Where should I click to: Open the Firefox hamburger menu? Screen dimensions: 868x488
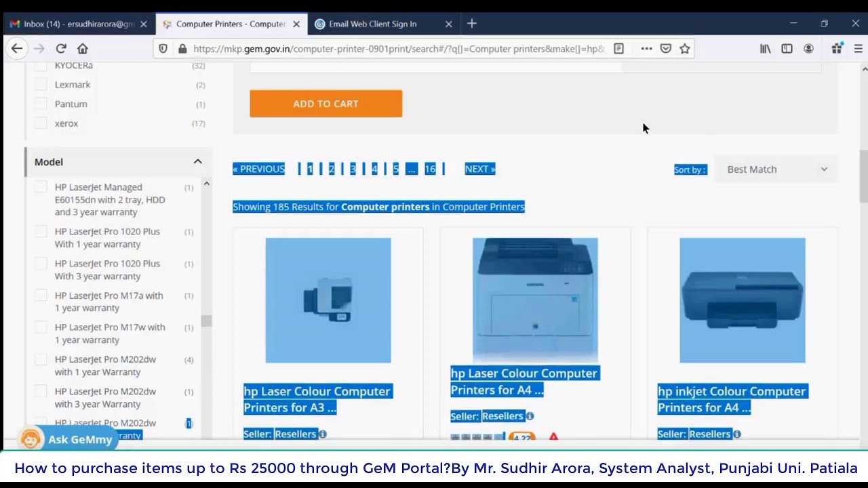[858, 49]
